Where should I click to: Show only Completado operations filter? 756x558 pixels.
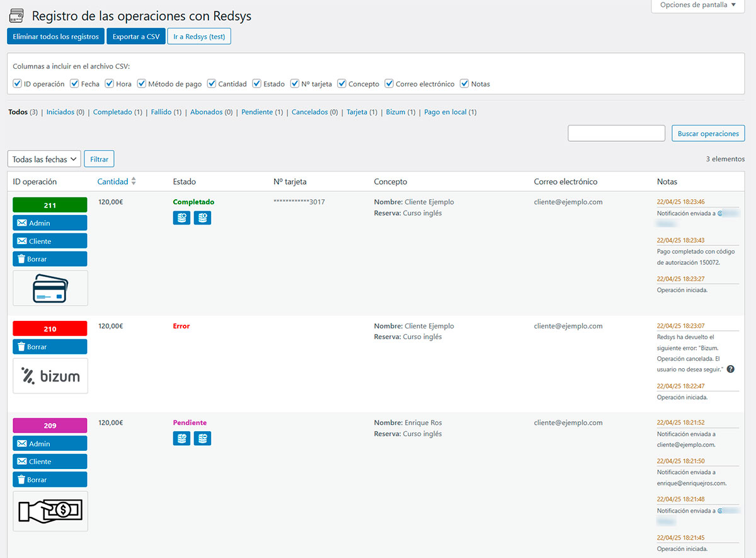coord(112,112)
